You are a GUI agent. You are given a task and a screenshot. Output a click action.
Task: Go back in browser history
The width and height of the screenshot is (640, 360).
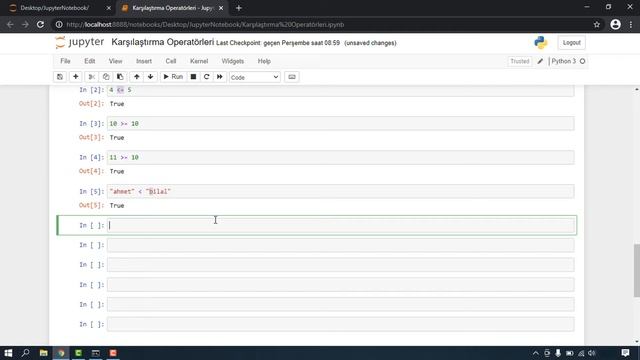click(x=10, y=24)
